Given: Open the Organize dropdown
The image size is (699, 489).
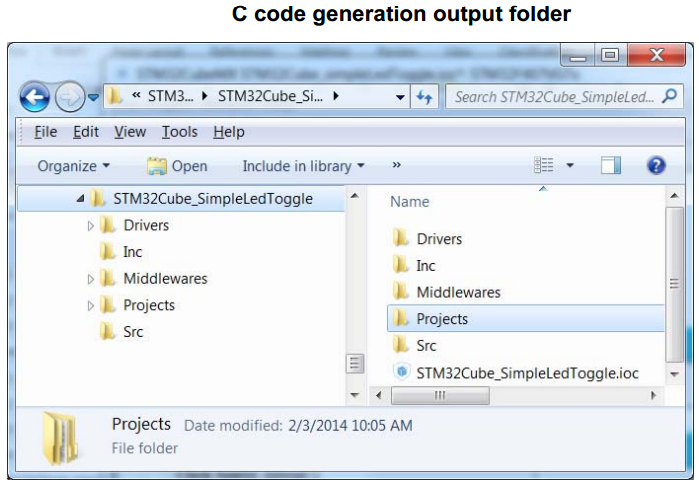Looking at the screenshot, I should (x=74, y=166).
